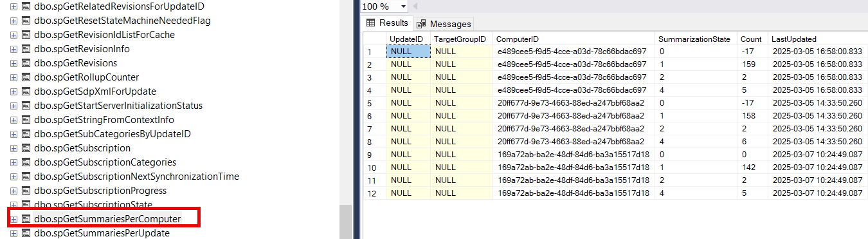Screen dimensions: 868x239
Task: Click the ComputerID column header
Action: tap(574, 39)
